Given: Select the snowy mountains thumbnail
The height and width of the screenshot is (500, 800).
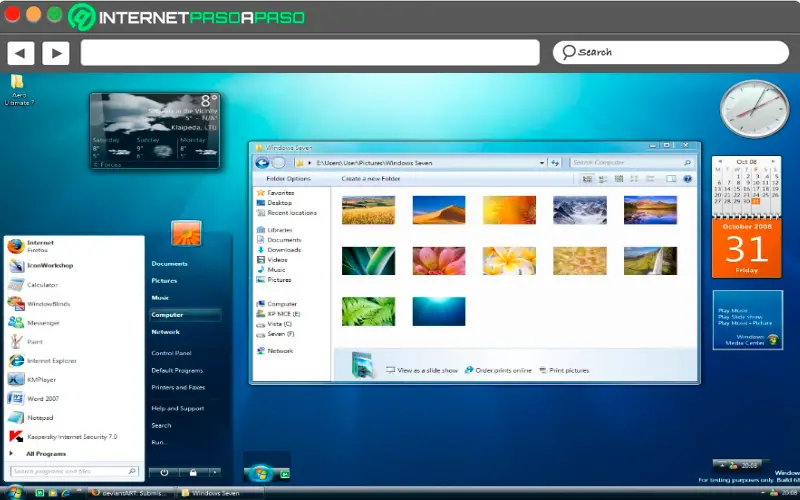Looking at the screenshot, I should pos(580,210).
